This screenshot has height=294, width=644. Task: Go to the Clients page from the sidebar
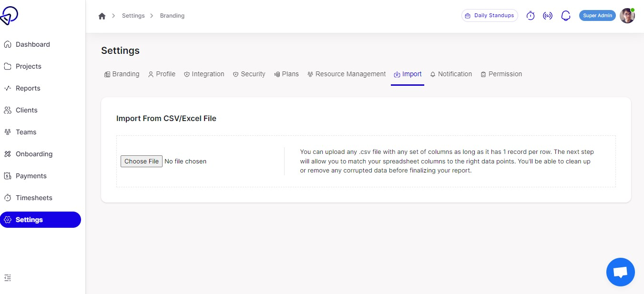[26, 110]
